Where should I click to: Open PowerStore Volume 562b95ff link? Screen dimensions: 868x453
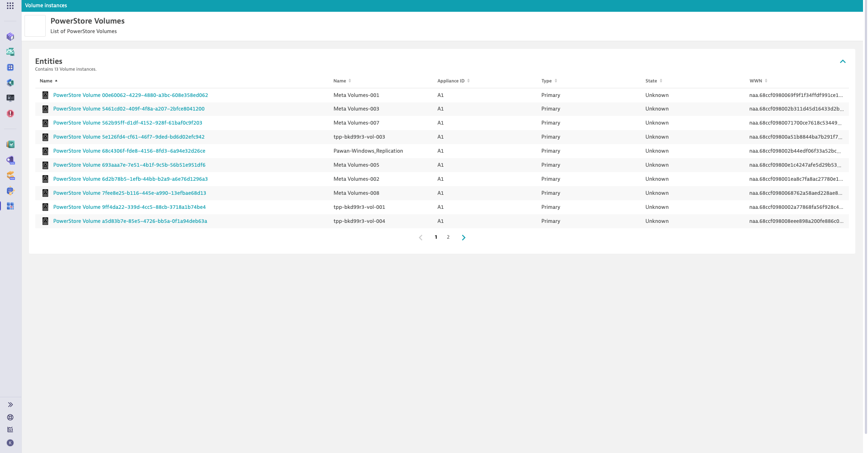[128, 123]
